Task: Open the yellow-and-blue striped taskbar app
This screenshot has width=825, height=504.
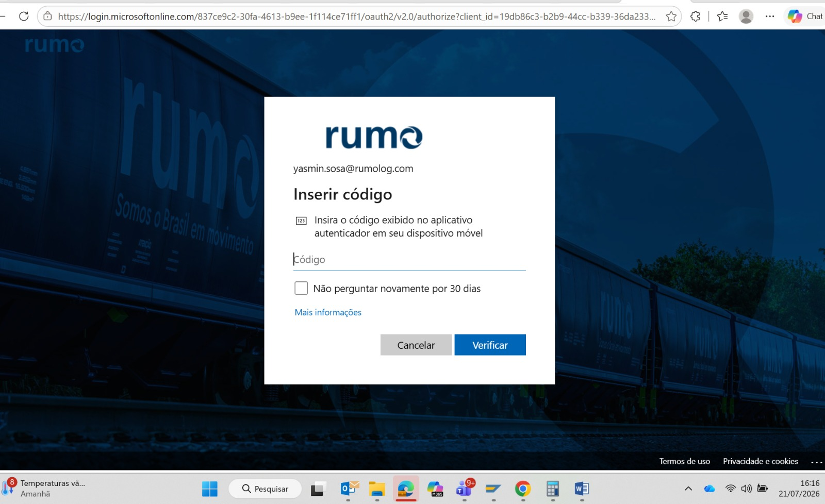Action: [x=493, y=489]
